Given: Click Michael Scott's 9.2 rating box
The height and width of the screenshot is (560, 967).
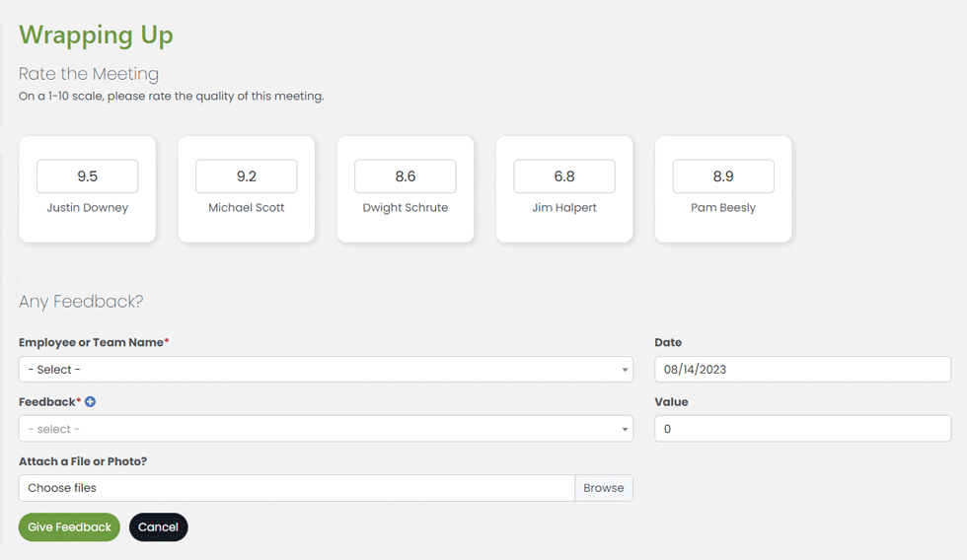Looking at the screenshot, I should click(x=246, y=176).
